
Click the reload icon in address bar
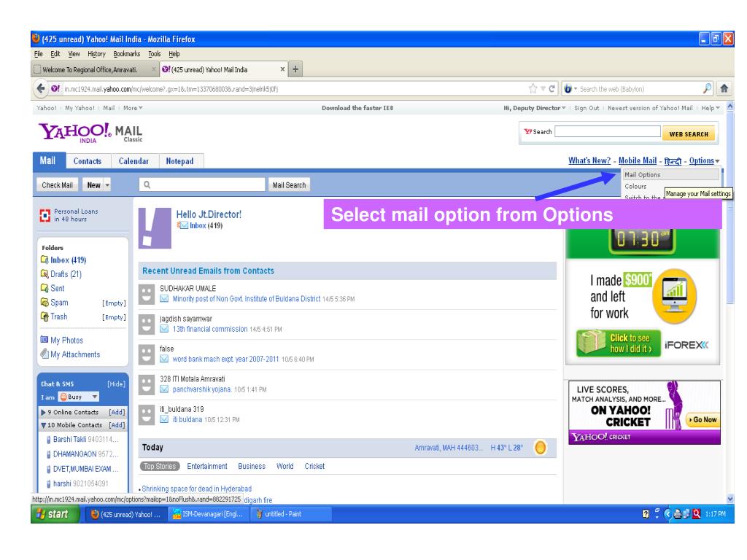tap(551, 88)
